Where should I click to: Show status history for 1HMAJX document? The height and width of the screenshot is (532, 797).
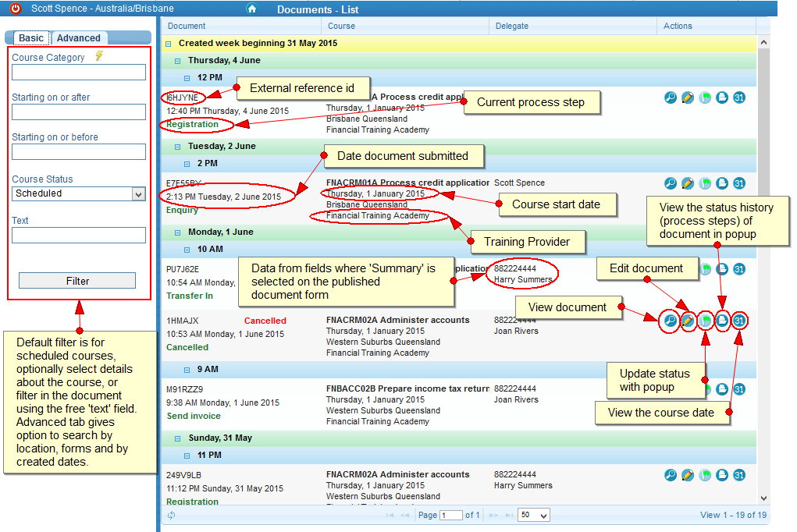[722, 321]
